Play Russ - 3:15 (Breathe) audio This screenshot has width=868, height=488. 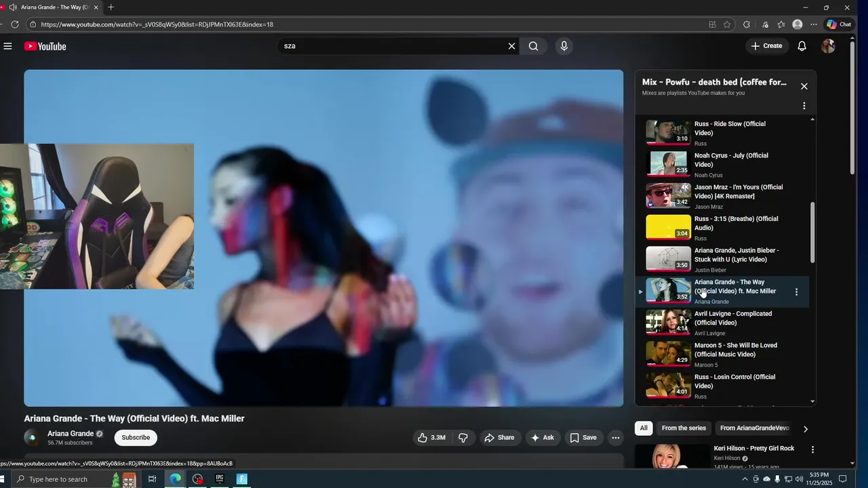tap(723, 228)
